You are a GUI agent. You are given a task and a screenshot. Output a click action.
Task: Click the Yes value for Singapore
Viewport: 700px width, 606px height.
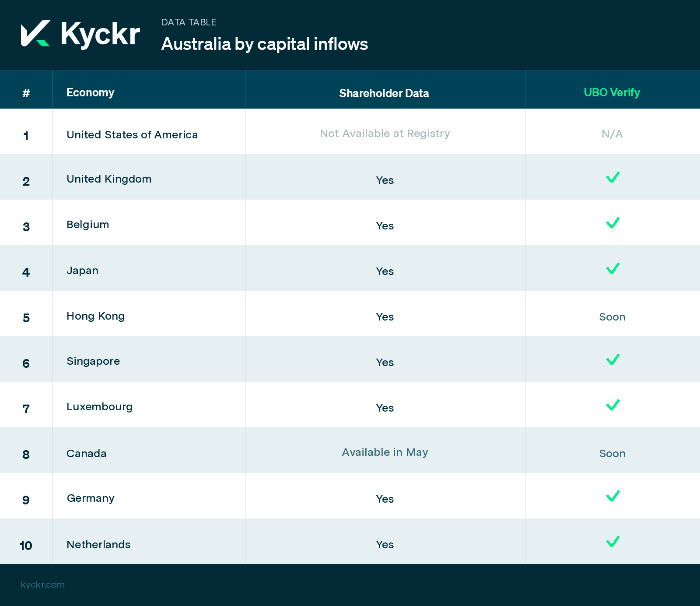[x=385, y=363]
